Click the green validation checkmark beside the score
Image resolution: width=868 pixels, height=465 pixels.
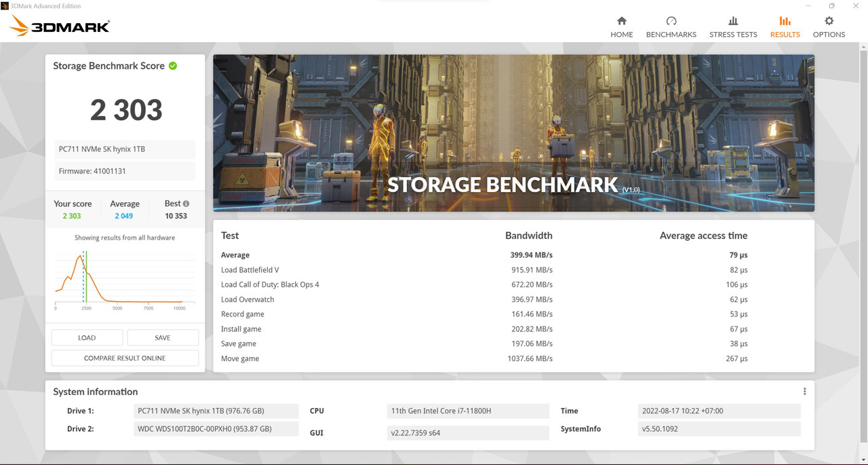point(173,66)
